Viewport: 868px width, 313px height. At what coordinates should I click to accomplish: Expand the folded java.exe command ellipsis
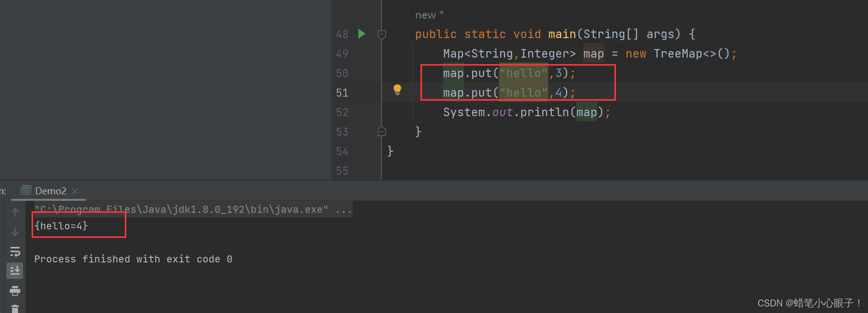click(344, 209)
